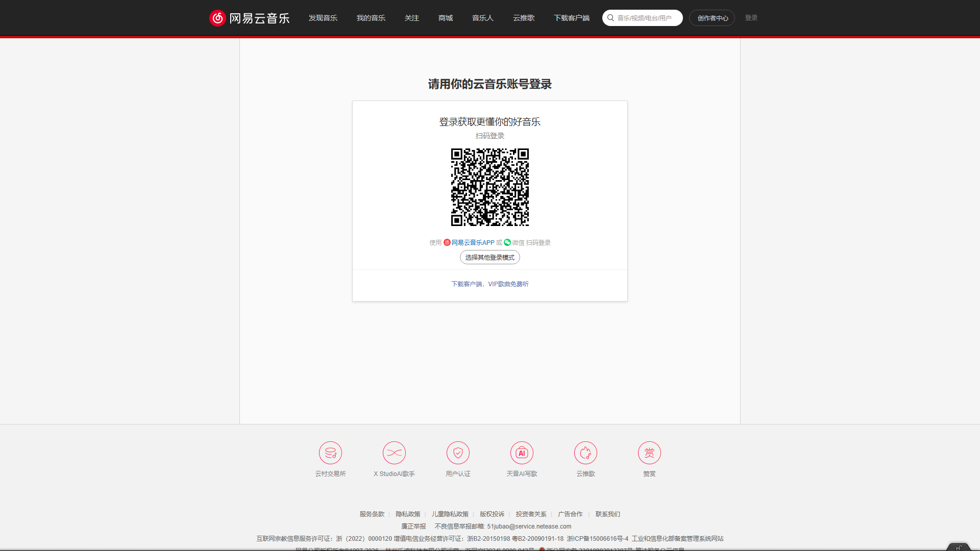The image size is (980, 551).
Task: Open 工业和信息化部备案管理系统网站 link
Action: coord(678,539)
